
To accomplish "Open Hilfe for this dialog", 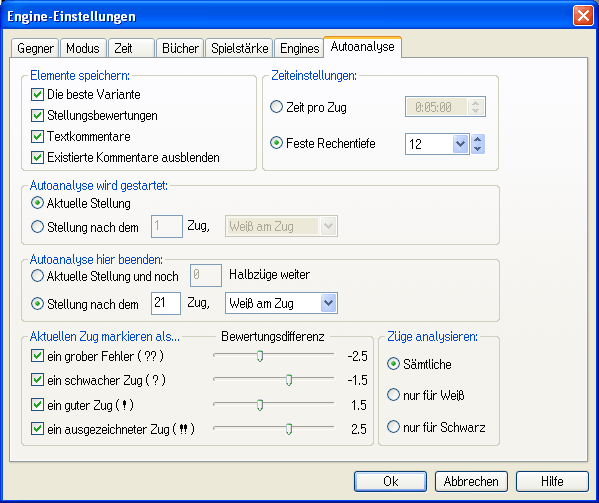I will coord(552,481).
